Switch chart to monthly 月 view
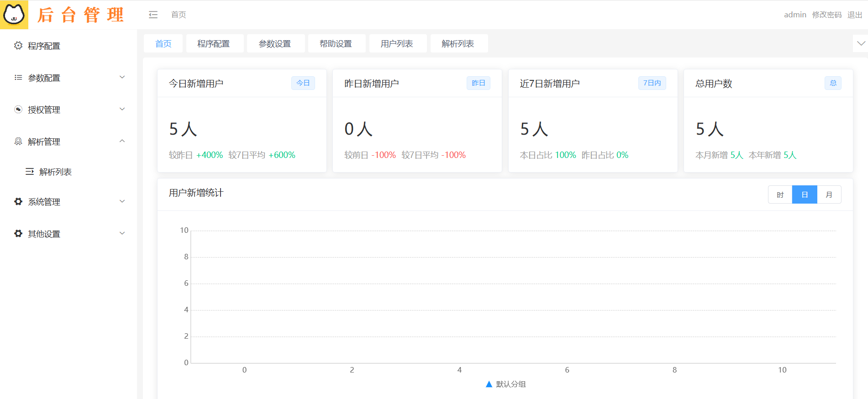The width and height of the screenshot is (868, 399). point(829,195)
